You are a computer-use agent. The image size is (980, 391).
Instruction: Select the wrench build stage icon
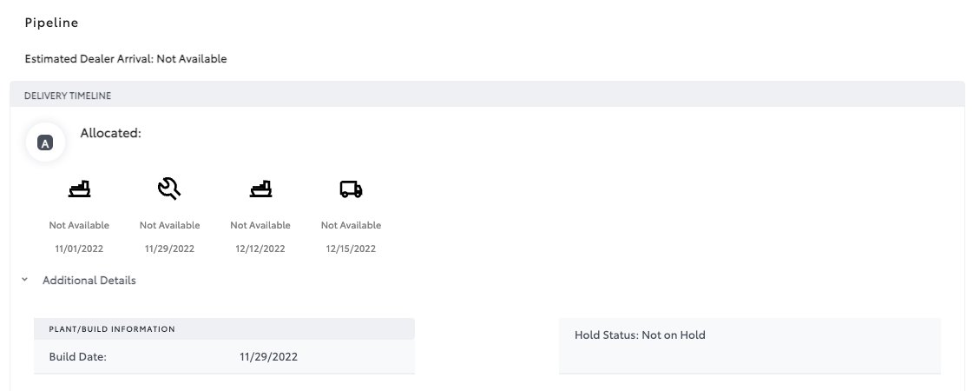point(169,189)
